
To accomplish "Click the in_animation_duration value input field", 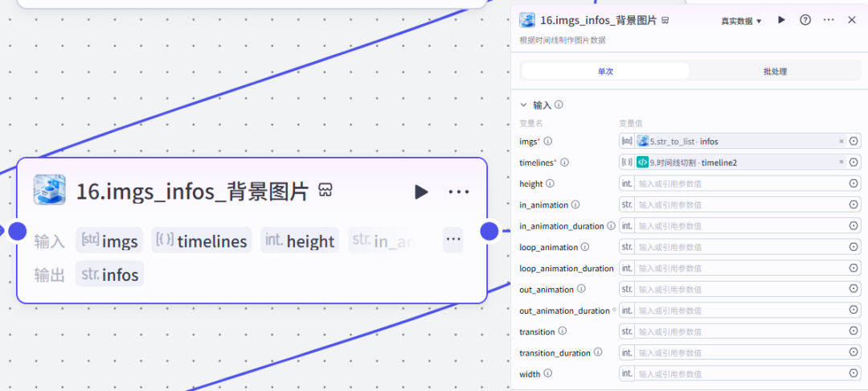I will 741,225.
